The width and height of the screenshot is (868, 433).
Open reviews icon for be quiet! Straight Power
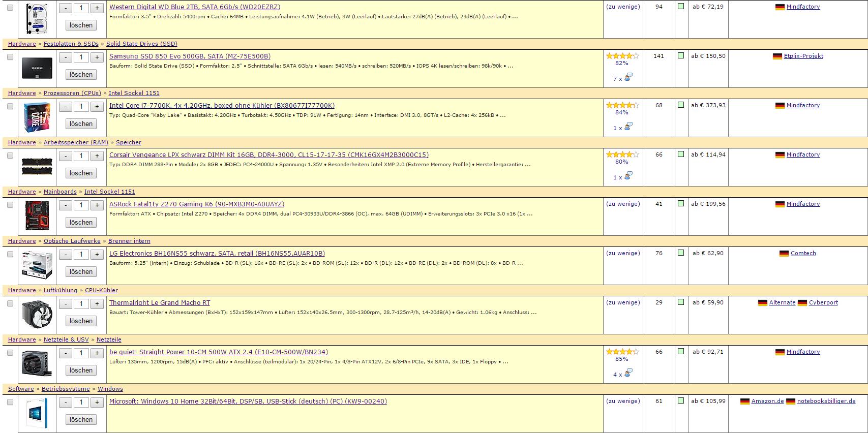pyautogui.click(x=628, y=373)
